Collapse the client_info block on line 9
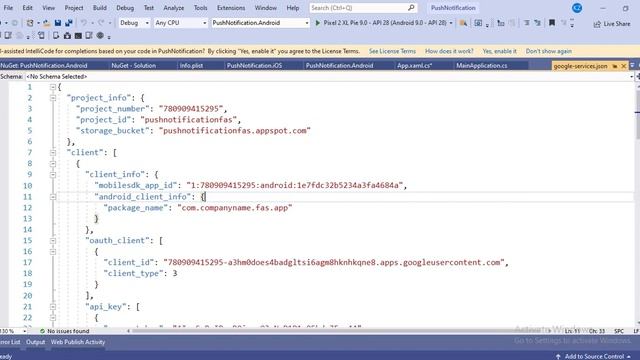Image resolution: width=640 pixels, height=360 pixels. pos(53,175)
